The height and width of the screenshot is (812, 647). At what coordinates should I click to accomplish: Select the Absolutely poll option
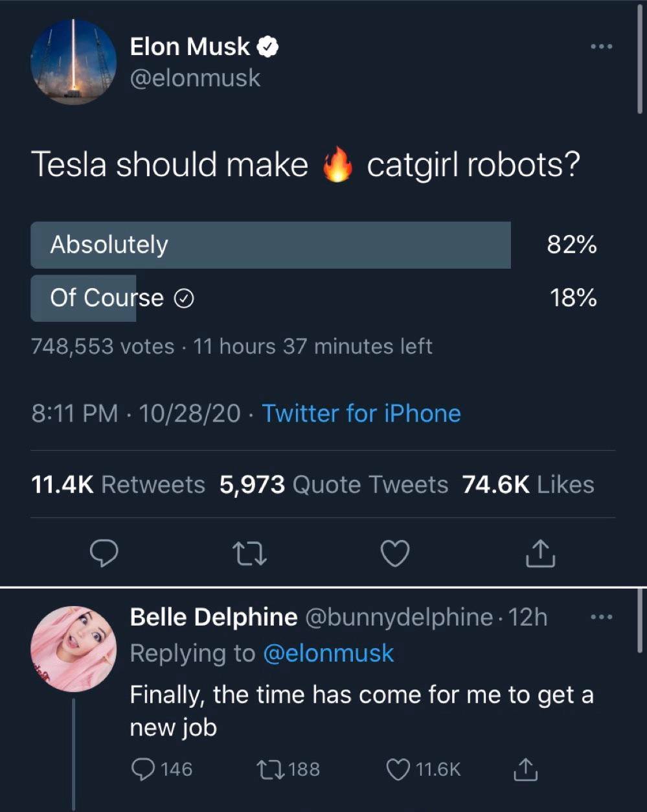270,245
